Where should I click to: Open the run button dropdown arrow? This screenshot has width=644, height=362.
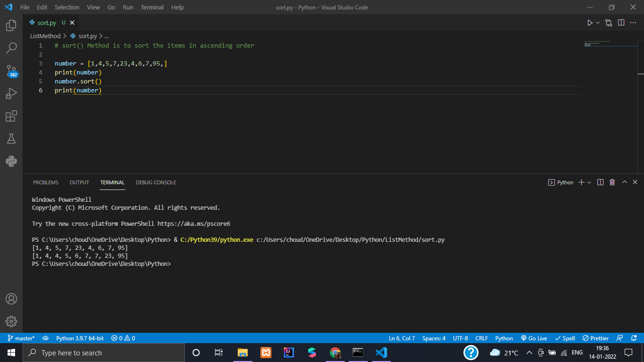598,23
